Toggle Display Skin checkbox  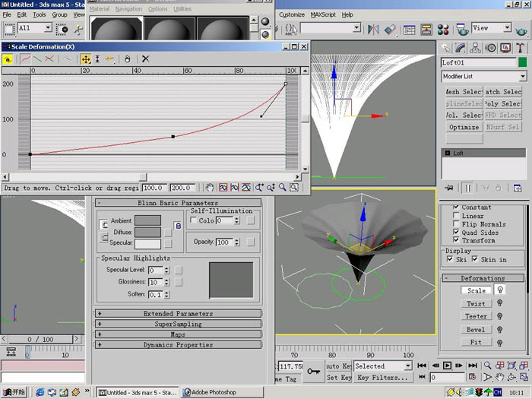(x=450, y=259)
